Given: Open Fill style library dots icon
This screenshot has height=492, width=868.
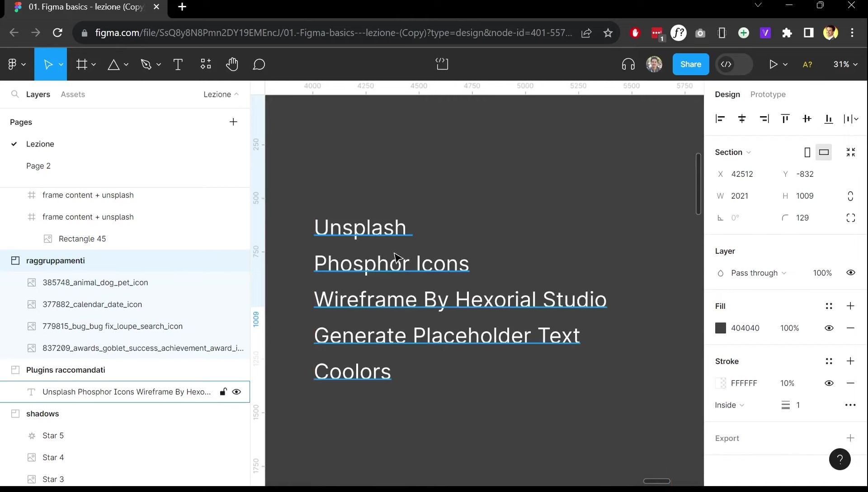Looking at the screenshot, I should coord(829,306).
